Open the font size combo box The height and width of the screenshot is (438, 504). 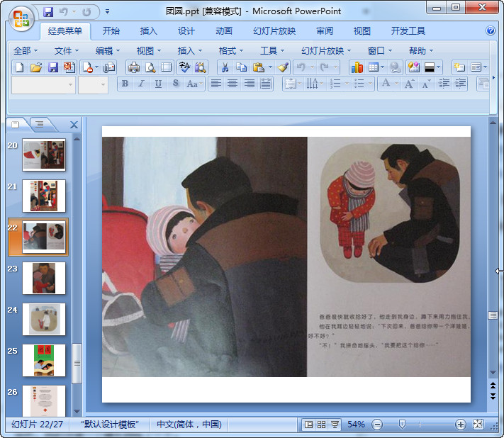coord(93,85)
